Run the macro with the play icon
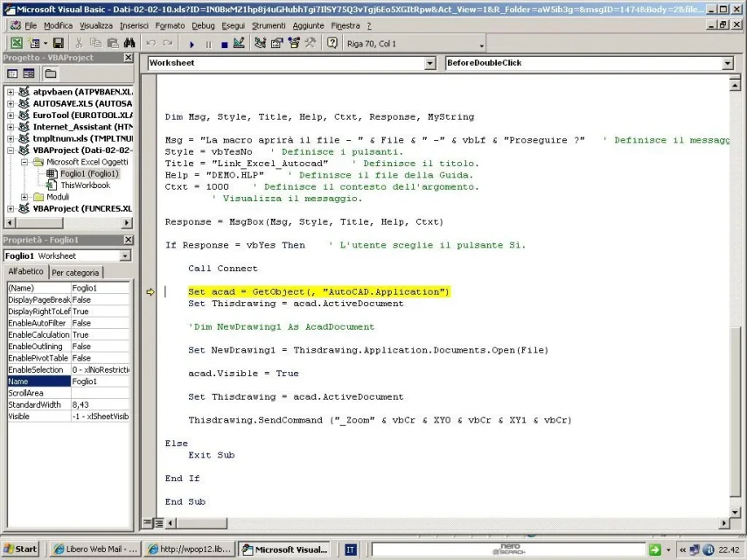The width and height of the screenshot is (747, 560). click(x=192, y=45)
